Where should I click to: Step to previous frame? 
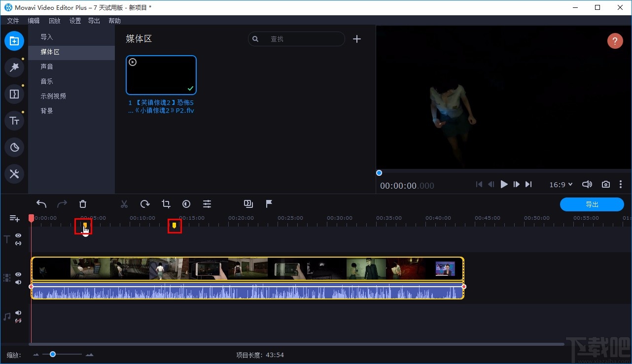point(491,184)
